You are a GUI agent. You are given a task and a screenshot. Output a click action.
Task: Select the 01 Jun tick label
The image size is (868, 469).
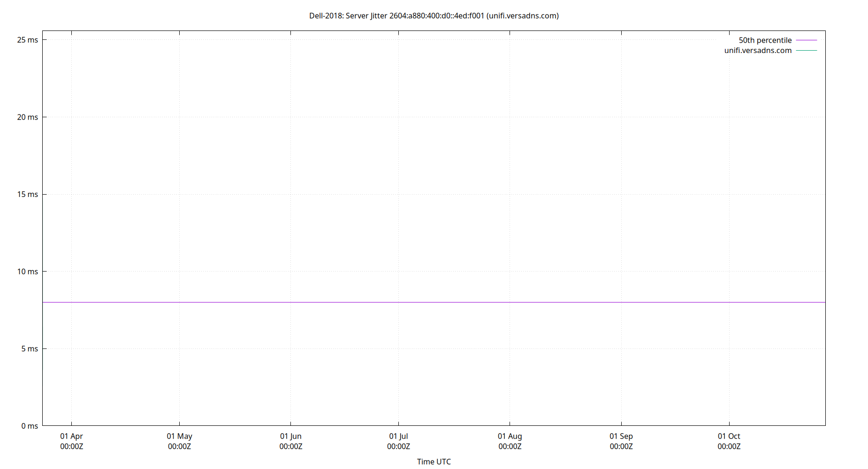click(x=290, y=436)
